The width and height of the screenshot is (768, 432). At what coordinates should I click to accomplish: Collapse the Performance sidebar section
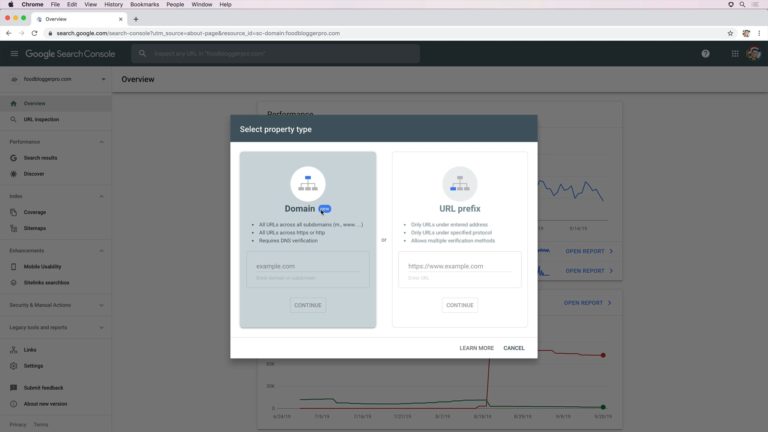click(101, 142)
